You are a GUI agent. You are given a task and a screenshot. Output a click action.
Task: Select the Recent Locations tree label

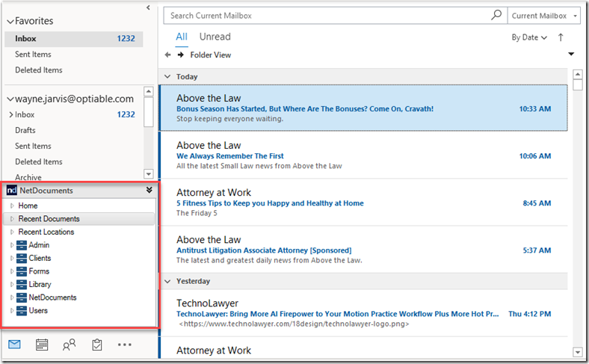pyautogui.click(x=46, y=232)
